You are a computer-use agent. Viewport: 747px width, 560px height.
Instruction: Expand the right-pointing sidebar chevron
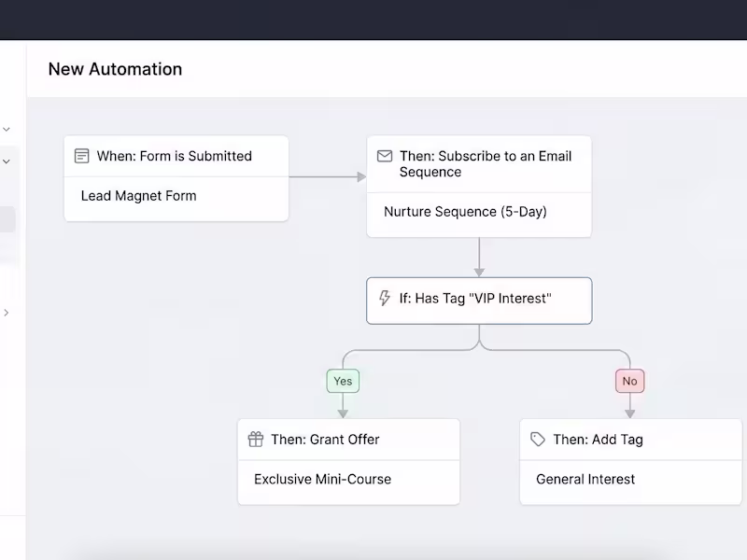point(7,313)
